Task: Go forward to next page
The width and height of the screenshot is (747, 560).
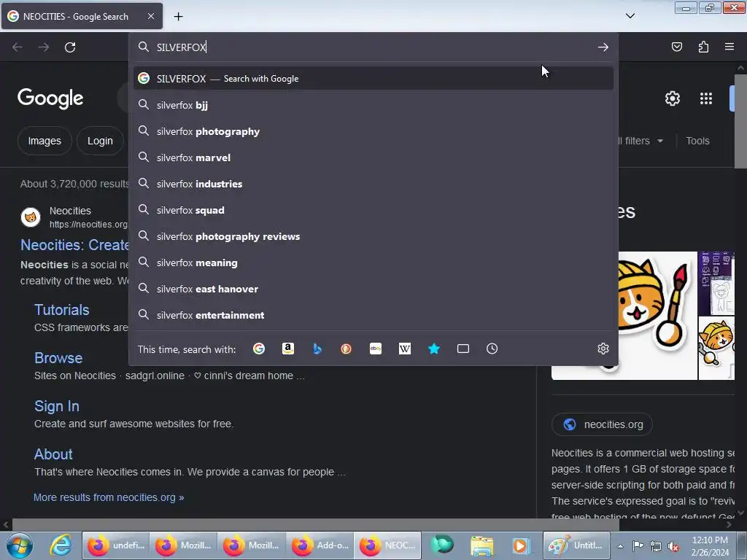Action: coord(44,47)
